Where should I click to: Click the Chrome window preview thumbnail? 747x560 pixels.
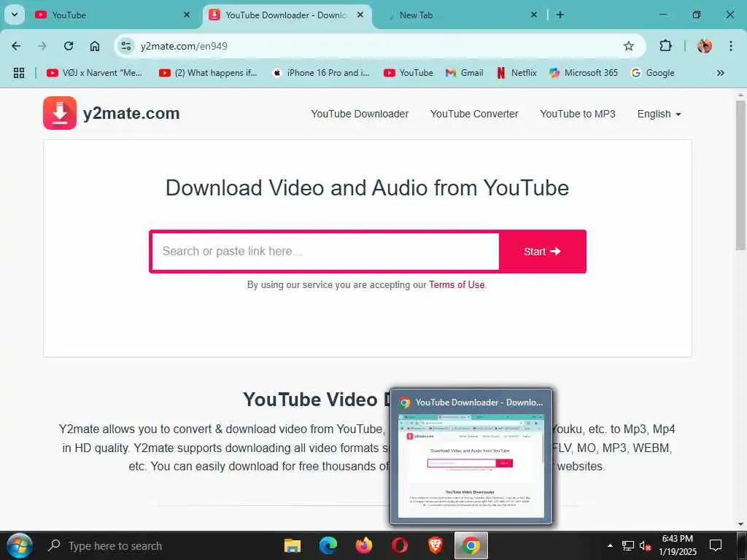(471, 465)
